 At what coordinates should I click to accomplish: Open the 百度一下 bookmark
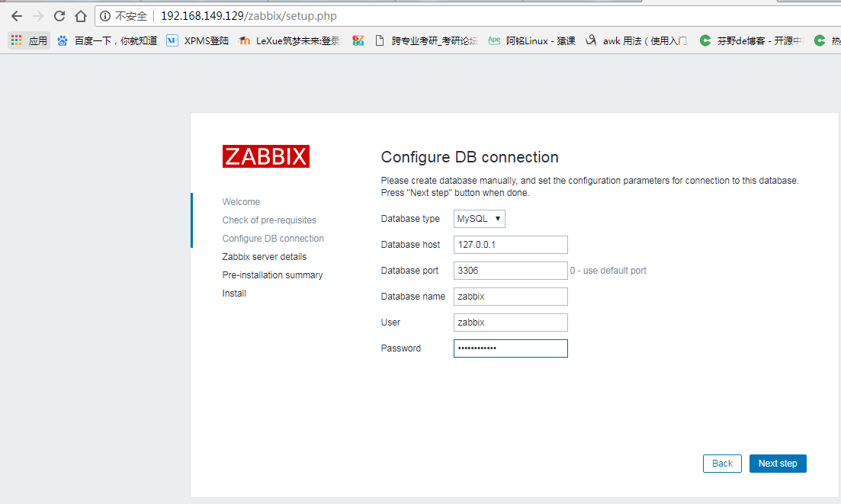[x=107, y=40]
